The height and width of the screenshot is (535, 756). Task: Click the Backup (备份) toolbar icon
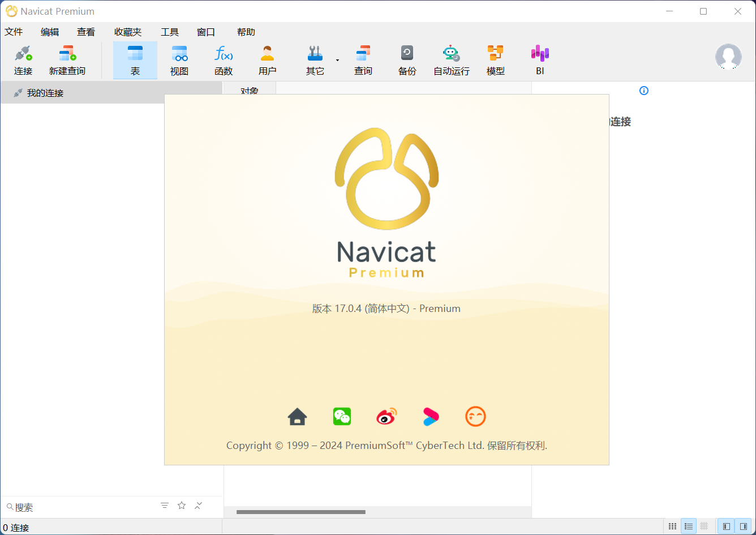tap(407, 61)
